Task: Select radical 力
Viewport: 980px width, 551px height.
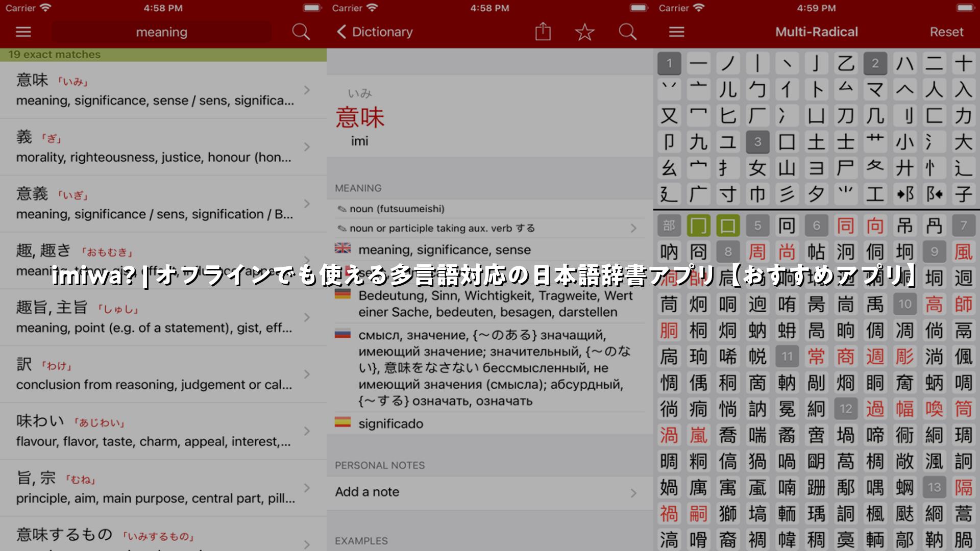Action: [x=964, y=115]
